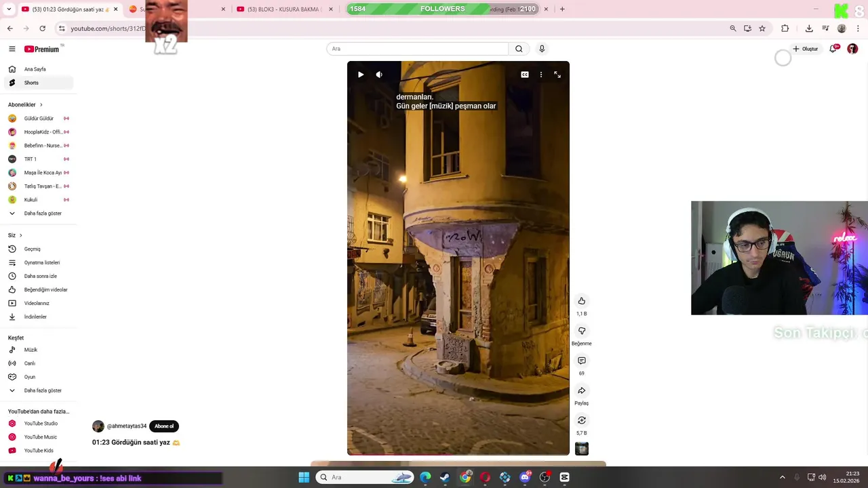Expand the Abonelikler section chevron
868x488 pixels.
[x=41, y=105]
